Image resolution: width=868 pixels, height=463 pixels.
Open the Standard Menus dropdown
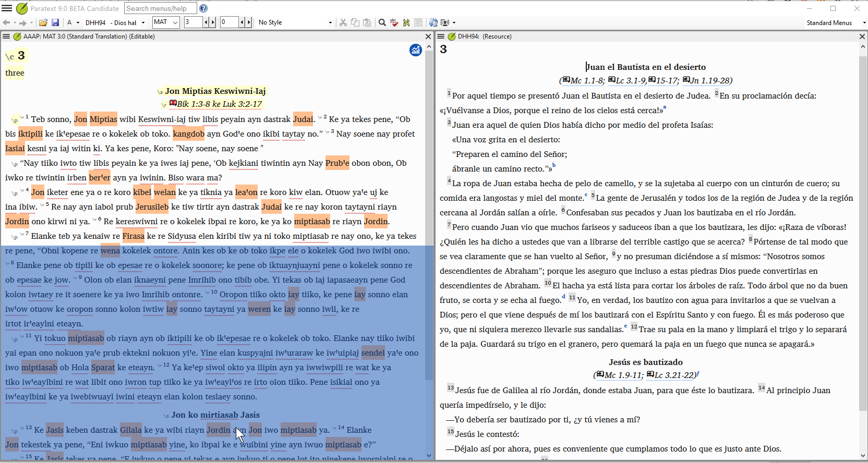836,22
